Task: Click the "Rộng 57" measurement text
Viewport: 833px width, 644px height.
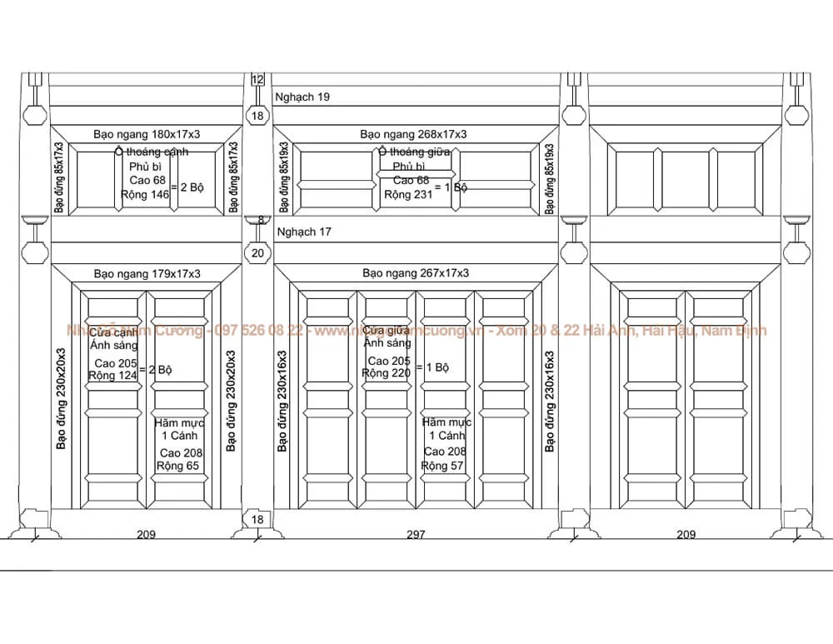Action: click(442, 466)
